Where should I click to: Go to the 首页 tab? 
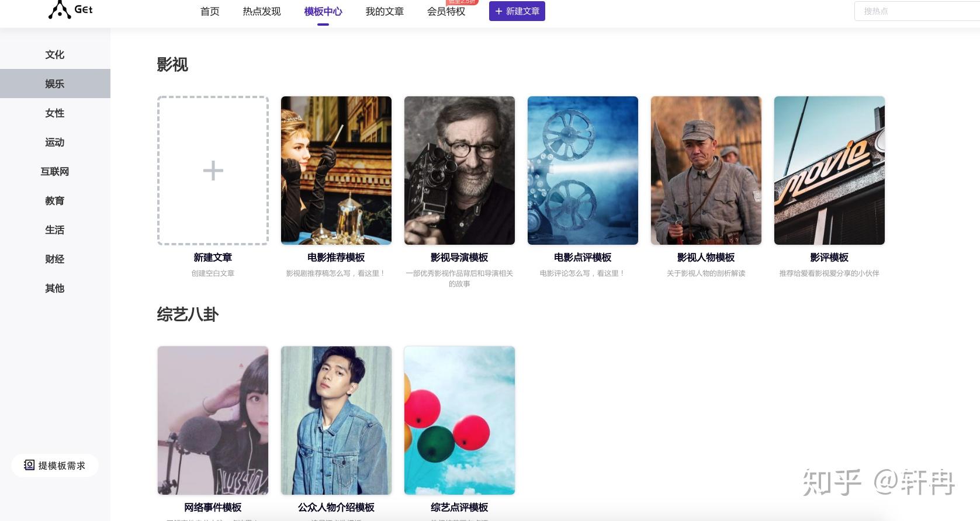[x=210, y=11]
